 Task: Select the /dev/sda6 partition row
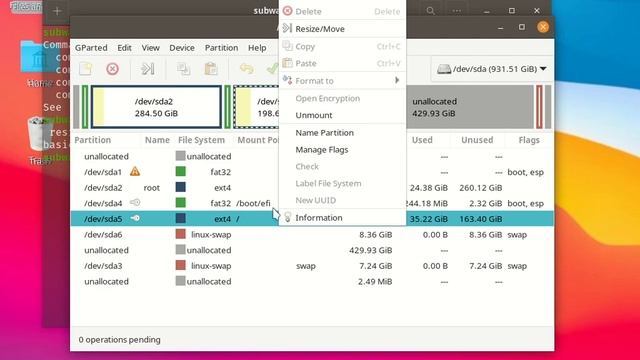tap(312, 234)
